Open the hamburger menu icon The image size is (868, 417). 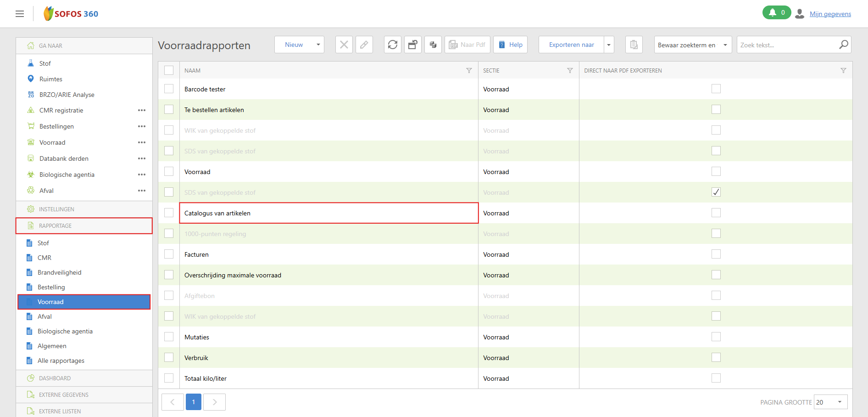coord(20,14)
